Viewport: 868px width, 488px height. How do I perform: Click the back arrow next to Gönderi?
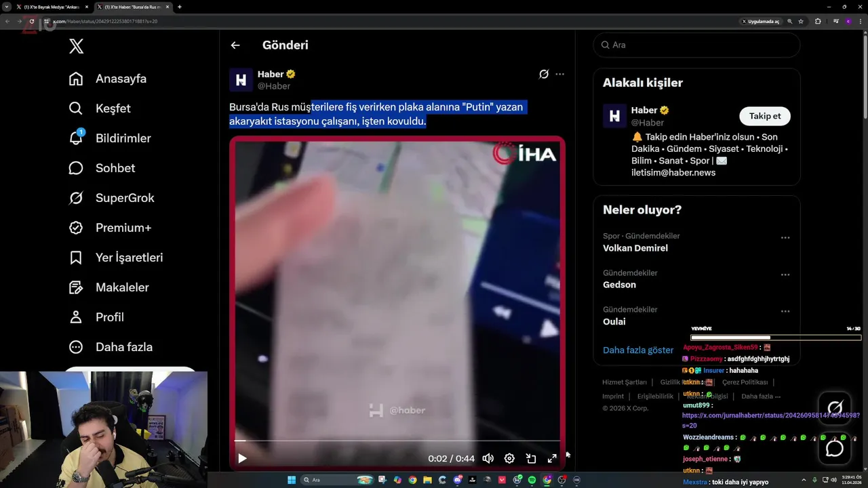[x=235, y=45]
